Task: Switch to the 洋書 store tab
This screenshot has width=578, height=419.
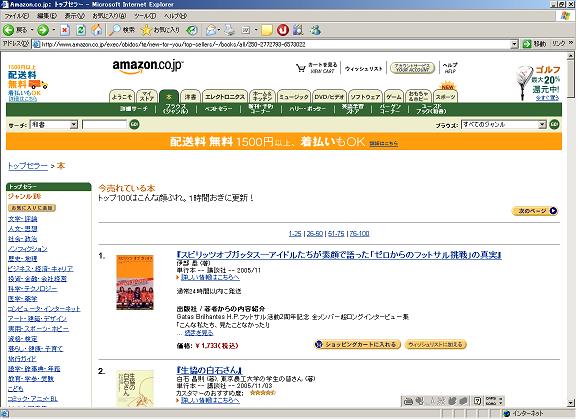Action: point(190,97)
